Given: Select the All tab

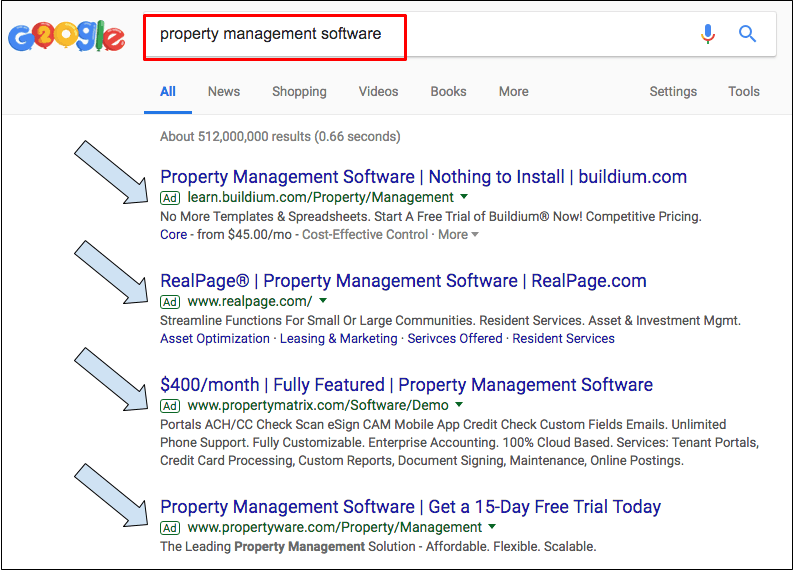Looking at the screenshot, I should click(168, 92).
